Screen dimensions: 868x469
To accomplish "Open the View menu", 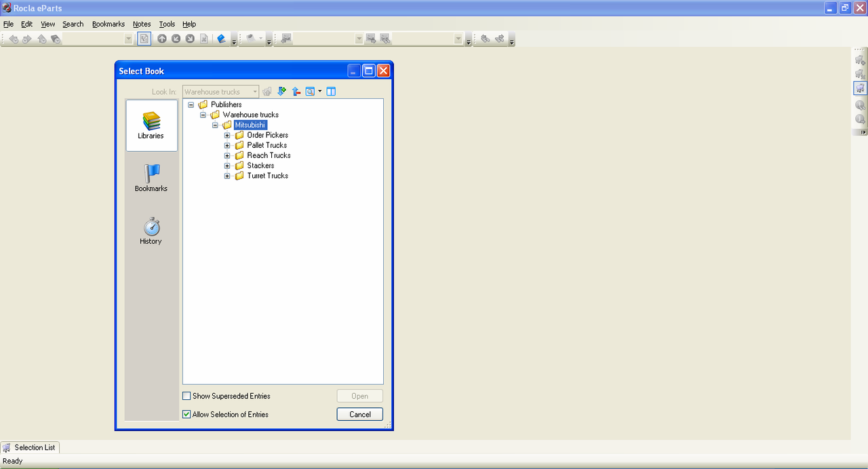I will click(x=48, y=24).
